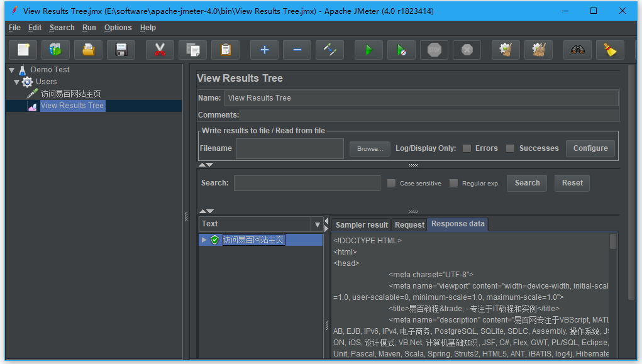Click the Browse... button
This screenshot has height=364, width=642.
[370, 149]
